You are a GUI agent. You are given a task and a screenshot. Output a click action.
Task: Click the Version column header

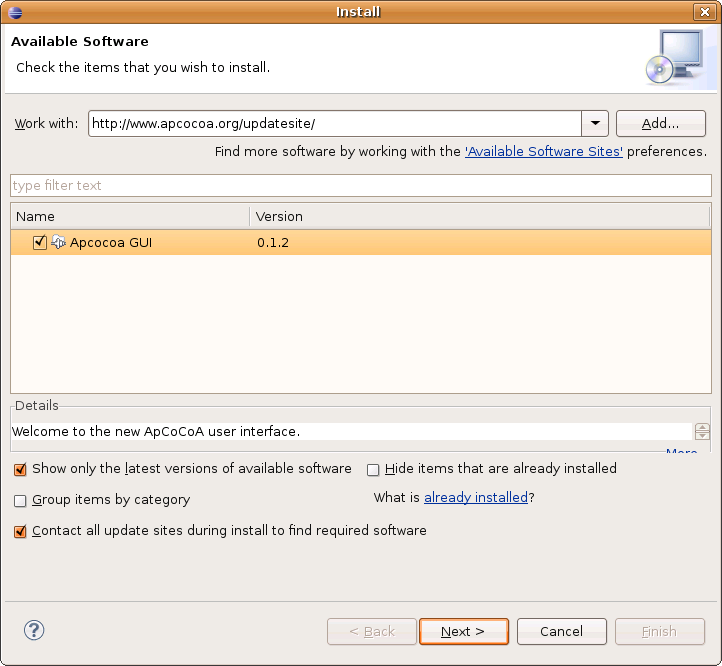pyautogui.click(x=480, y=216)
